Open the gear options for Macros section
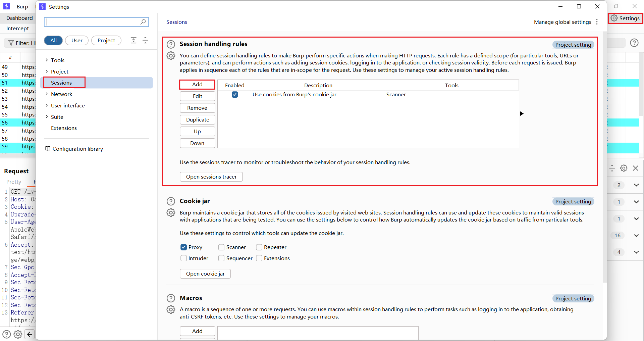Viewport: 644px width, 341px height. 171,309
